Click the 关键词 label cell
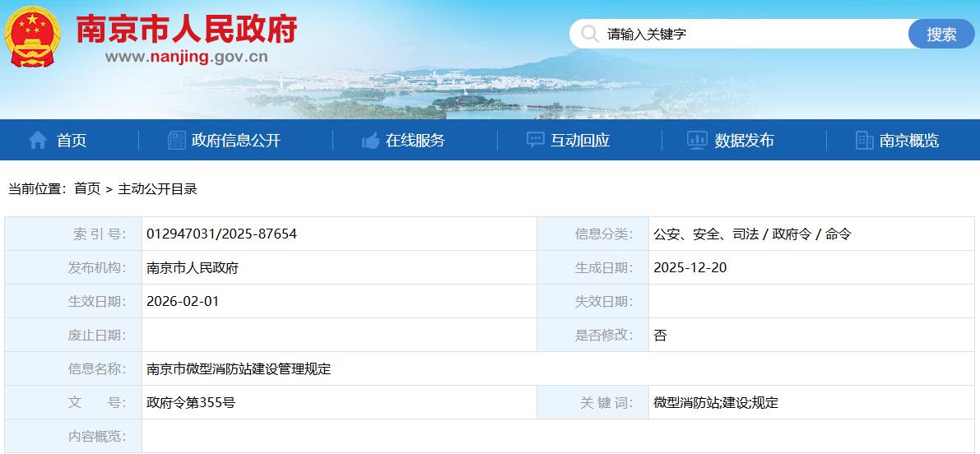Screen dimensions: 980x454 pos(592,402)
